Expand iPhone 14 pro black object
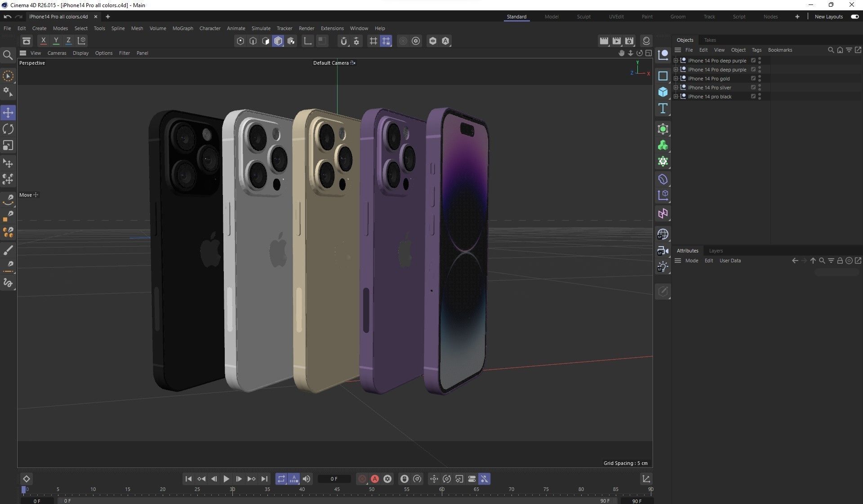The image size is (863, 504). click(x=676, y=96)
